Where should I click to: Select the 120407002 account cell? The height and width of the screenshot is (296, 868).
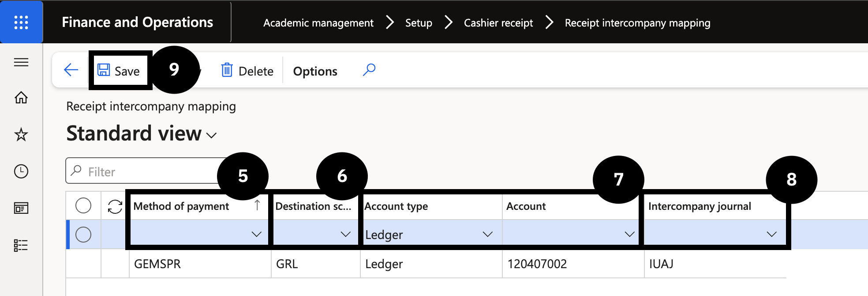(573, 264)
